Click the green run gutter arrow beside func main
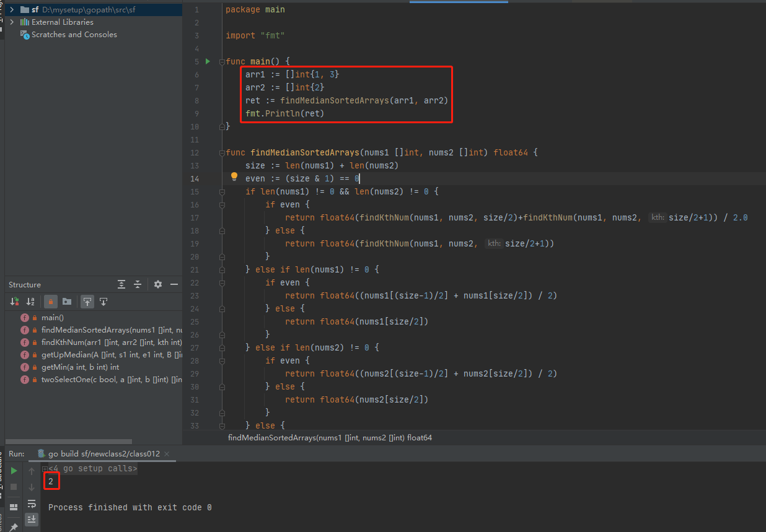The image size is (766, 532). (208, 61)
